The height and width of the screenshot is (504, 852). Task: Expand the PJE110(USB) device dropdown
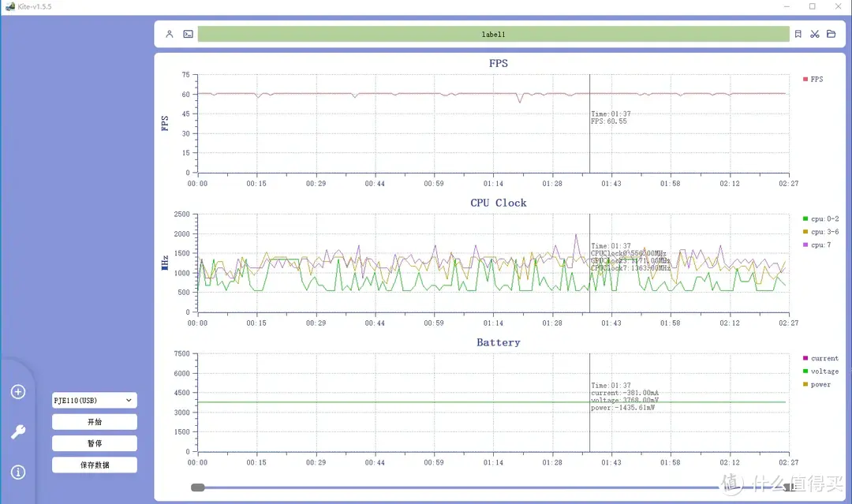pyautogui.click(x=95, y=401)
